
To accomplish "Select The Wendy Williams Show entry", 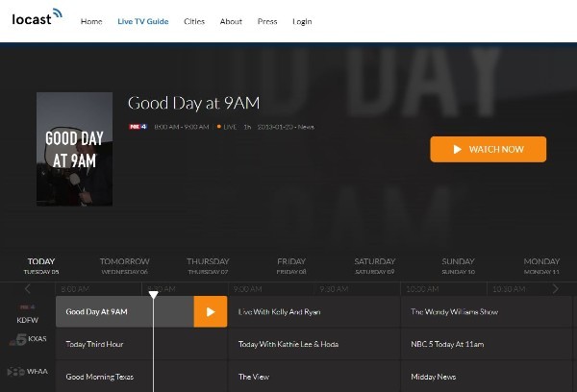I will pyautogui.click(x=486, y=312).
